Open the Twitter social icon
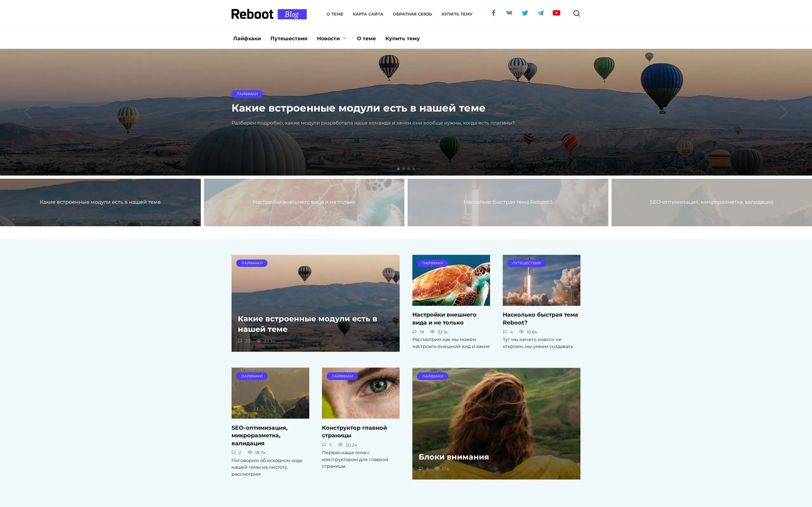Viewport: 812px width, 507px height. coord(525,13)
